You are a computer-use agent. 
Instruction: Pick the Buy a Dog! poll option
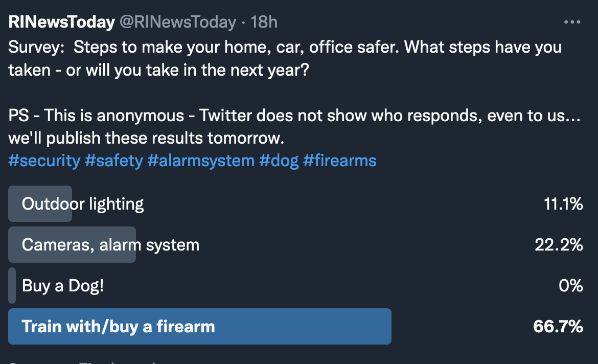[x=63, y=285]
